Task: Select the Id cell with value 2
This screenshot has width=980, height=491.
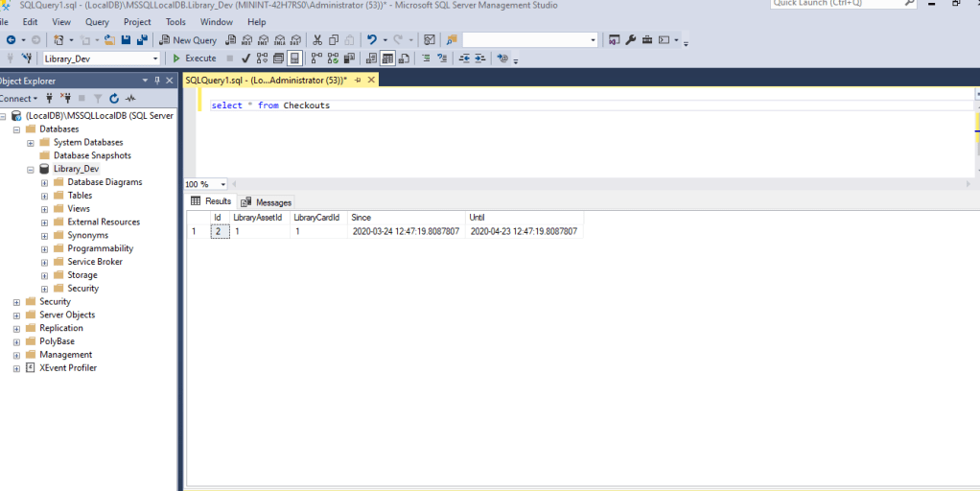Action: 220,231
